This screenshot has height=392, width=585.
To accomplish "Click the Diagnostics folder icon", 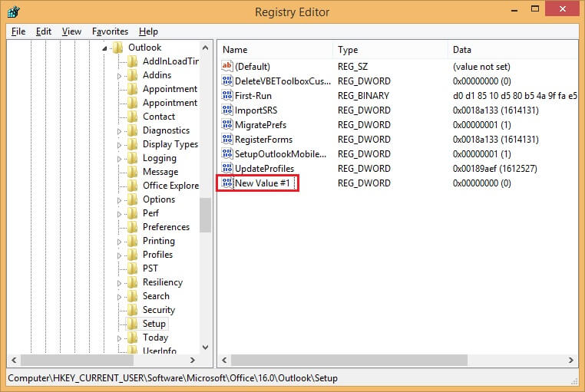I will [133, 130].
